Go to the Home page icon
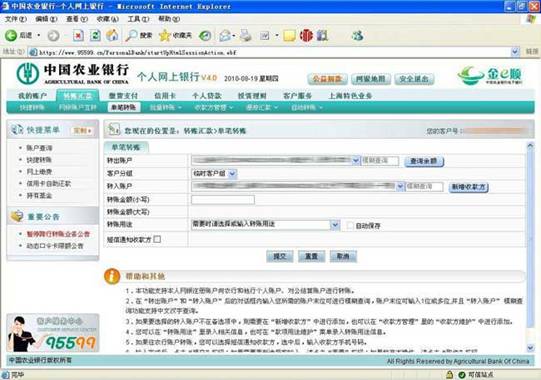 (x=112, y=35)
